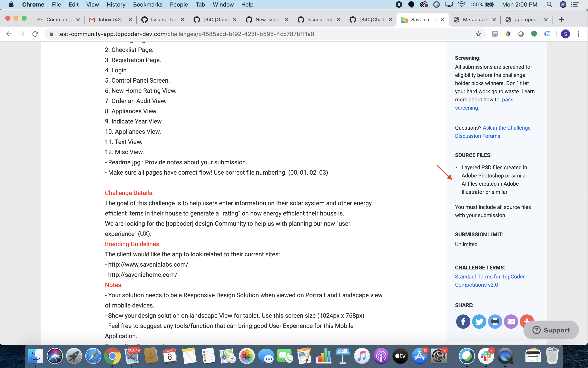Viewport: 588px width, 368px height.
Task: Open Podcasts from the Dock
Action: pos(381,356)
